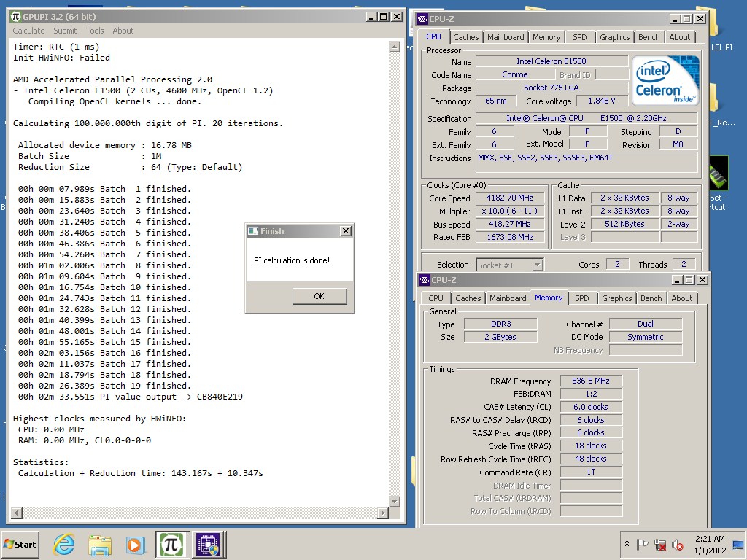Show hidden tray icons arrow
The width and height of the screenshot is (747, 560).
(x=627, y=544)
